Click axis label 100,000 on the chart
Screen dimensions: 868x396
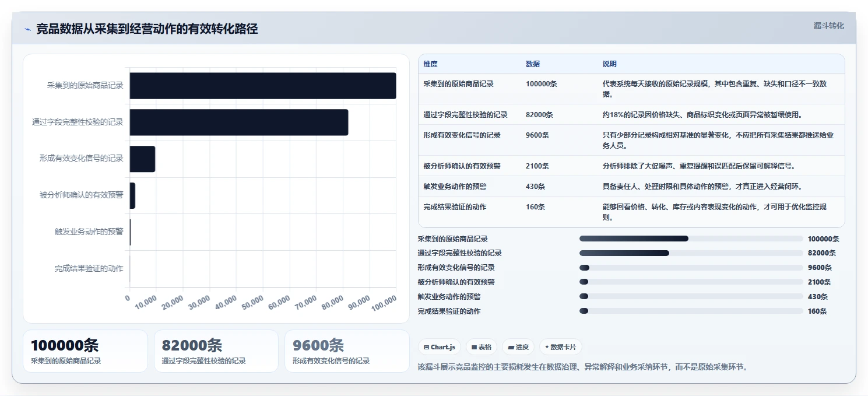pos(384,302)
